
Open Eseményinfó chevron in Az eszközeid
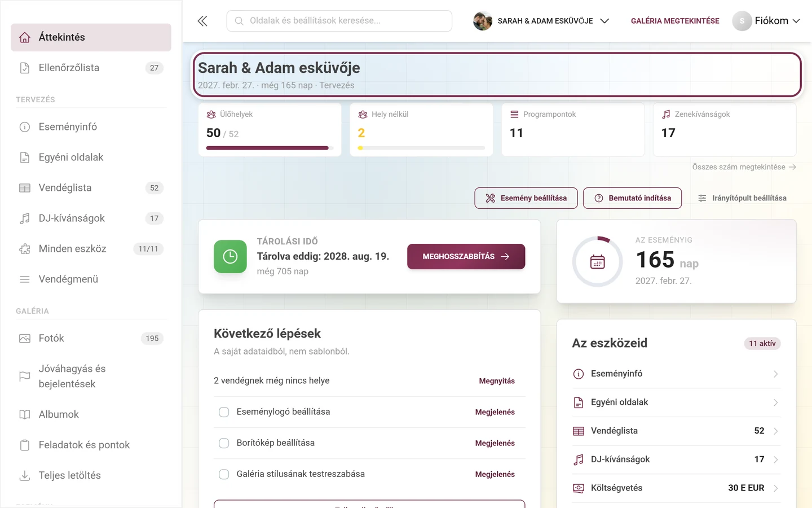[x=776, y=374]
